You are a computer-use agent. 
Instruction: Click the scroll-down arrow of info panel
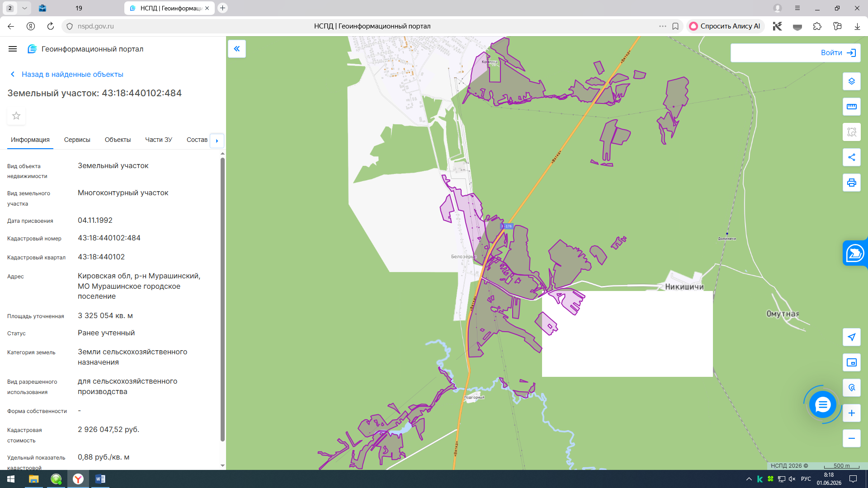(222, 465)
